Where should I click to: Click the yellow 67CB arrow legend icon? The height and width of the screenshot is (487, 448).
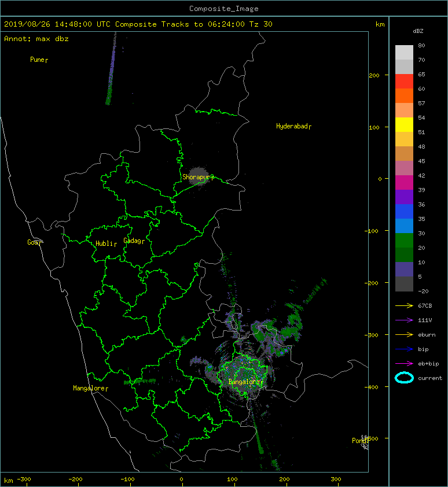pyautogui.click(x=404, y=305)
